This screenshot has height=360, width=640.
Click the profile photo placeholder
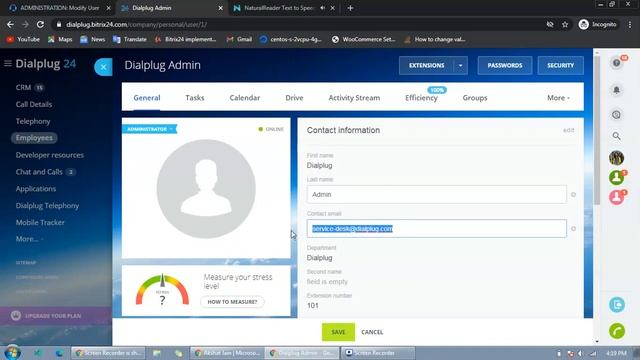(206, 189)
